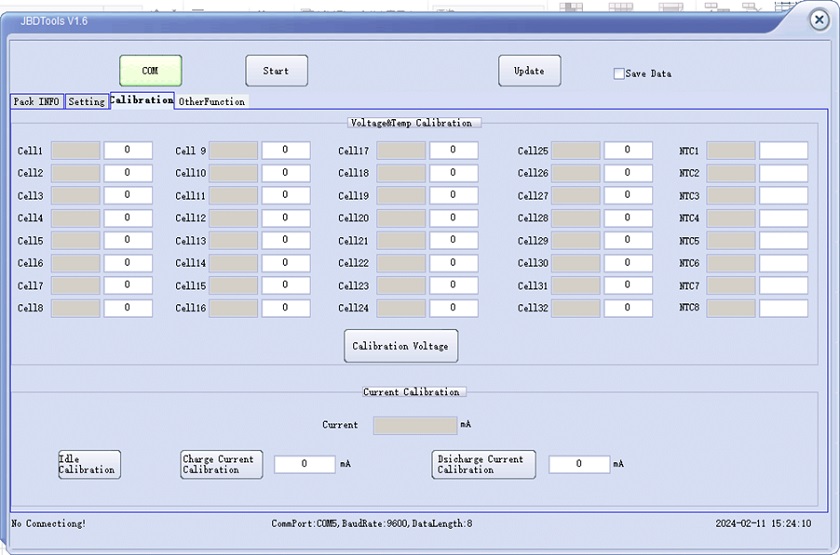Switch to the Pack INFO tab
Screen dimensions: 840x555
[37, 101]
